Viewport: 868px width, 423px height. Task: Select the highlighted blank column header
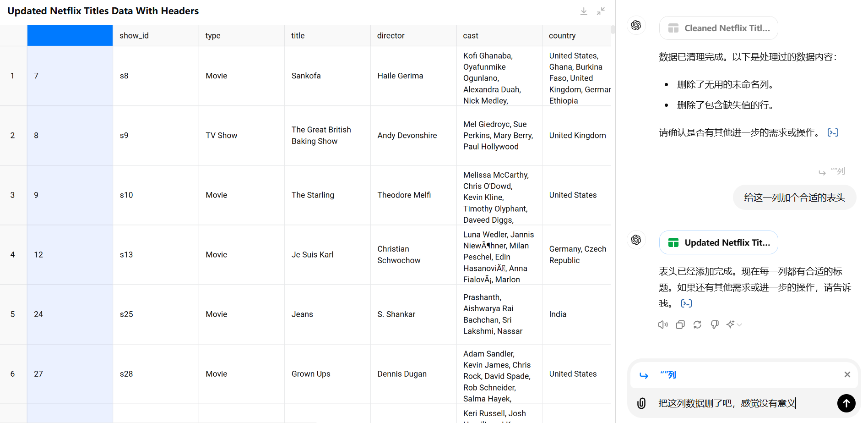(70, 36)
